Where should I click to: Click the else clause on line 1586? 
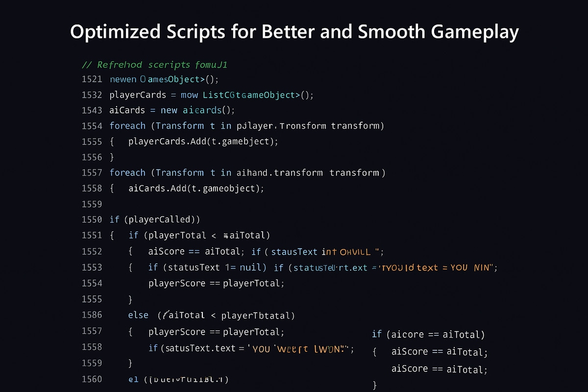(x=138, y=315)
